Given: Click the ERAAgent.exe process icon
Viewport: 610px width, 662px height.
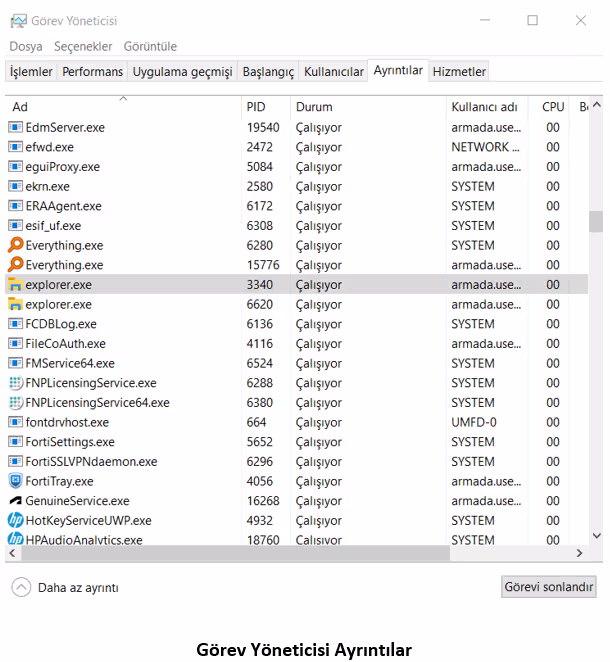Looking at the screenshot, I should [x=15, y=206].
